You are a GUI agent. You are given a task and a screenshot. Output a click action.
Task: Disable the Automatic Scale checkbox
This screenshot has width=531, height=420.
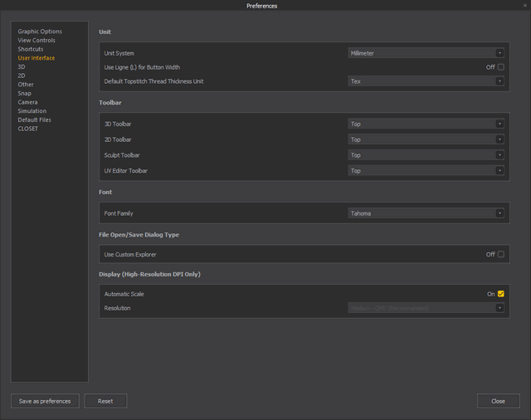tap(501, 294)
